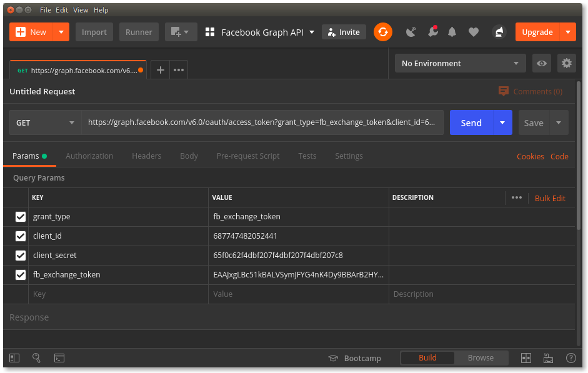
Task: Click the sync status icon
Action: 383,32
